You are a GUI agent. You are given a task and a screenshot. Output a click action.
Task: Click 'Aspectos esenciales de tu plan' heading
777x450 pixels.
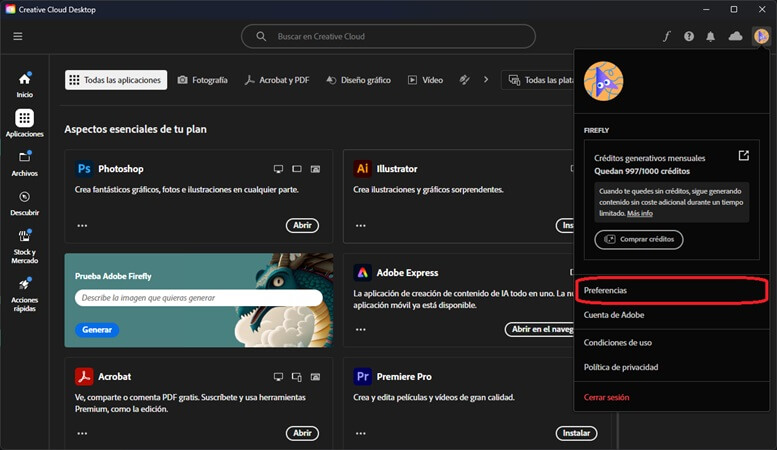pos(135,129)
